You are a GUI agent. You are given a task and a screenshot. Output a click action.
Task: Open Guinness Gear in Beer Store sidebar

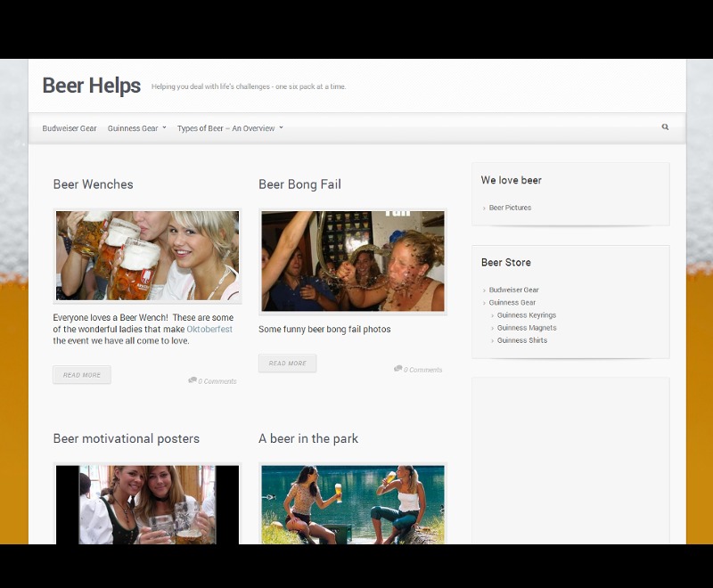pyautogui.click(x=512, y=303)
